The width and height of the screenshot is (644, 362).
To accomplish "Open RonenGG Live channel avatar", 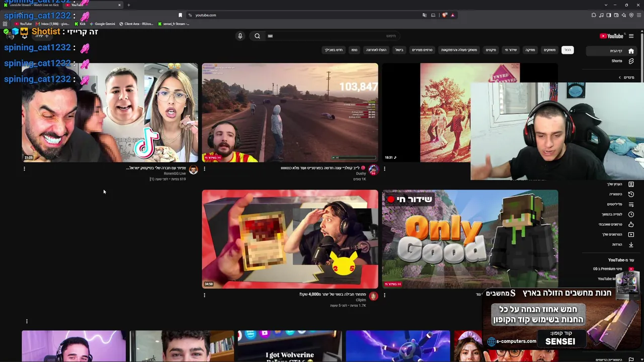I will click(193, 170).
